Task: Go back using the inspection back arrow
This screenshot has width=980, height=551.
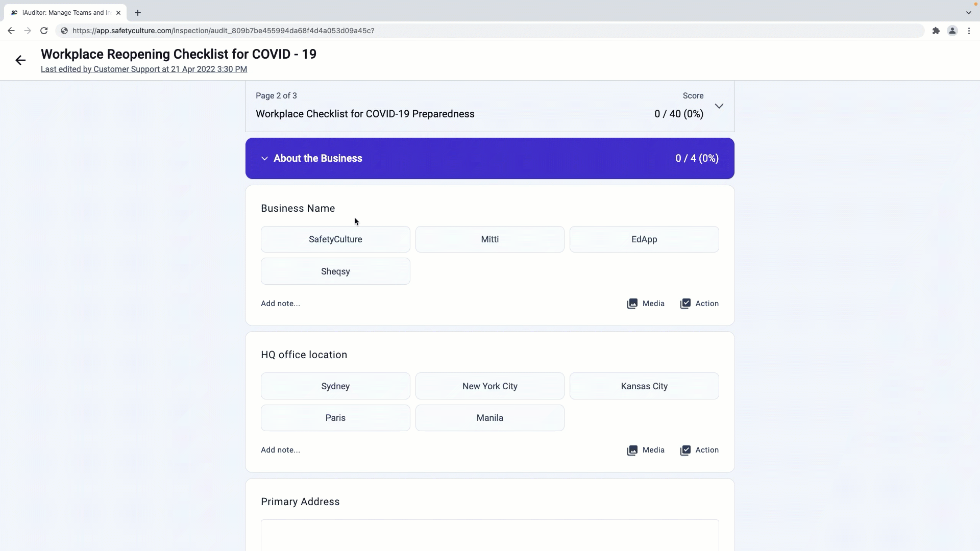Action: [20, 60]
